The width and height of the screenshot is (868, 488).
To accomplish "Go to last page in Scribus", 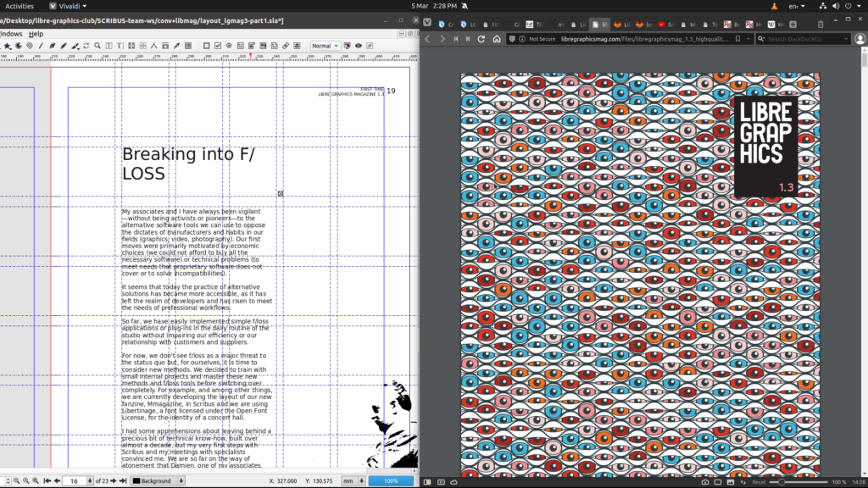I will [123, 481].
